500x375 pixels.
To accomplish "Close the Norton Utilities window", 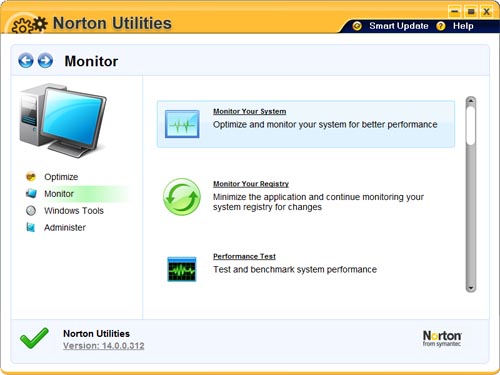I will [486, 12].
